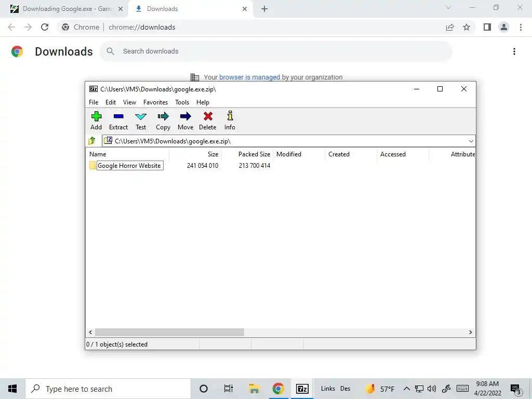Share this page icon in Chrome
532x399 pixels.
coord(450,27)
